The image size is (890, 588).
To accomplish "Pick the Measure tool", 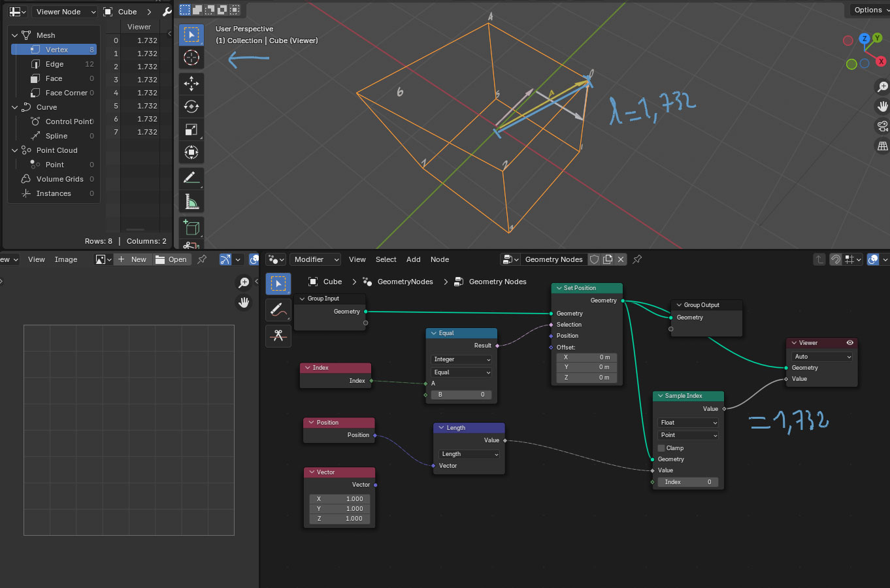I will pos(191,202).
